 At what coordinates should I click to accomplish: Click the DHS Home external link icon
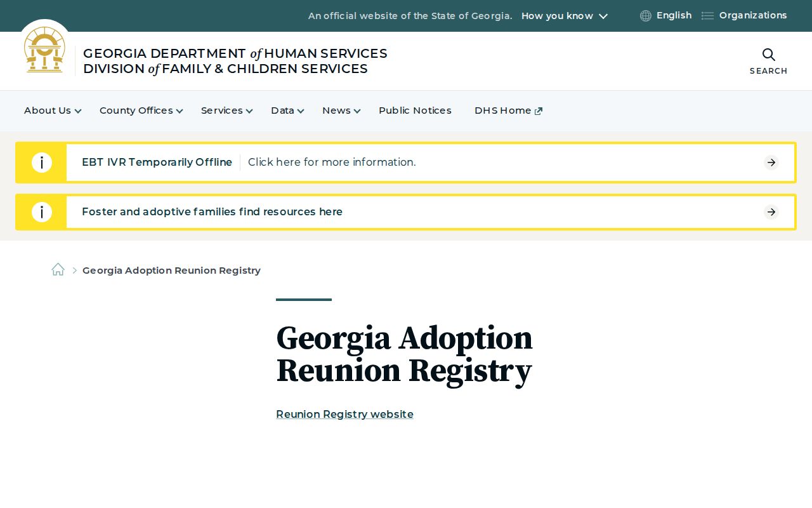(539, 111)
